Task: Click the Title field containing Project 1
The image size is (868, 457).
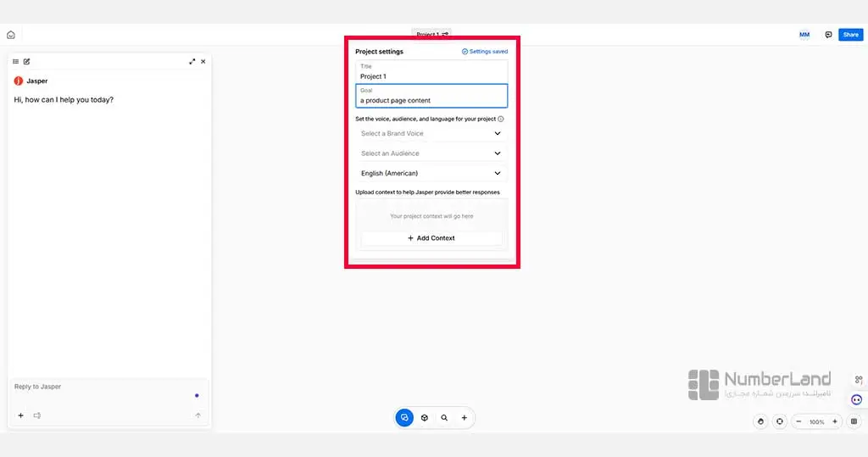Action: pyautogui.click(x=431, y=72)
